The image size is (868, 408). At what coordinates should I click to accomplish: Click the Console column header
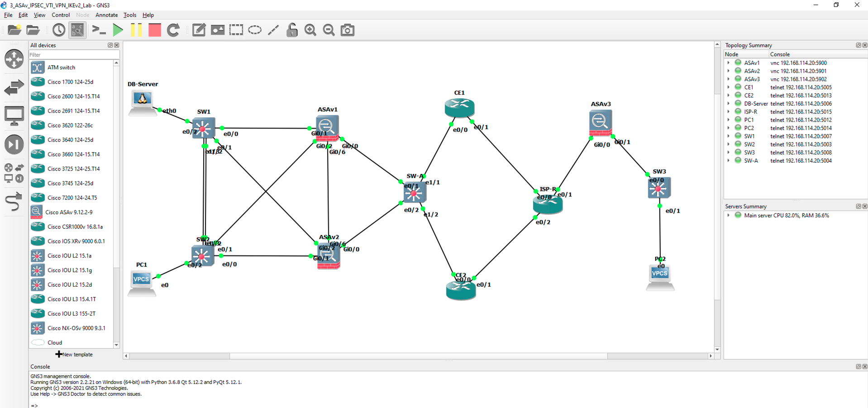point(818,54)
